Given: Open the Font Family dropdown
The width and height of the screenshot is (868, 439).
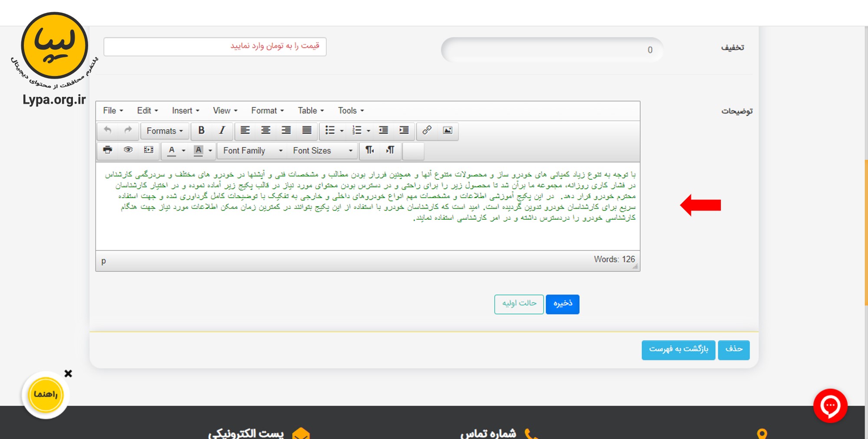Looking at the screenshot, I should click(x=253, y=151).
